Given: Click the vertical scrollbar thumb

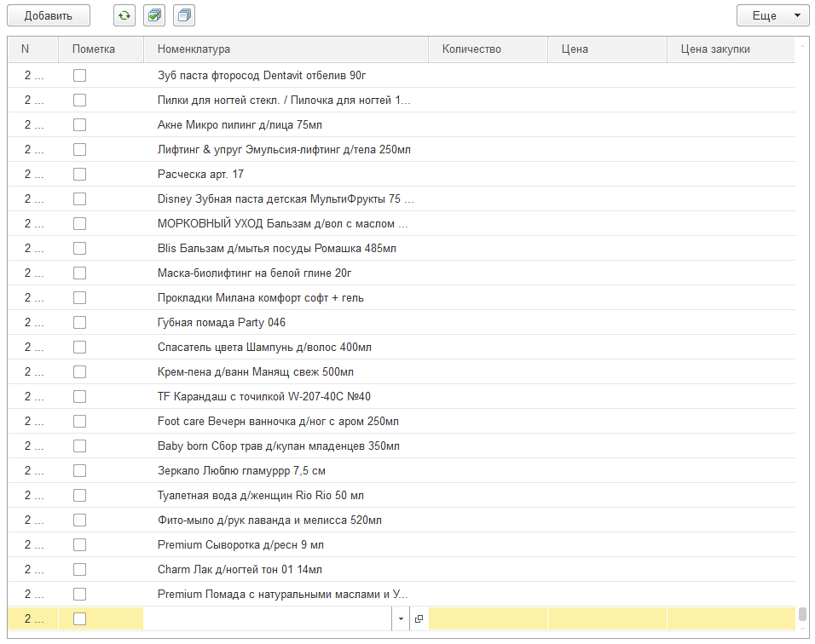Looking at the screenshot, I should click(x=802, y=614).
